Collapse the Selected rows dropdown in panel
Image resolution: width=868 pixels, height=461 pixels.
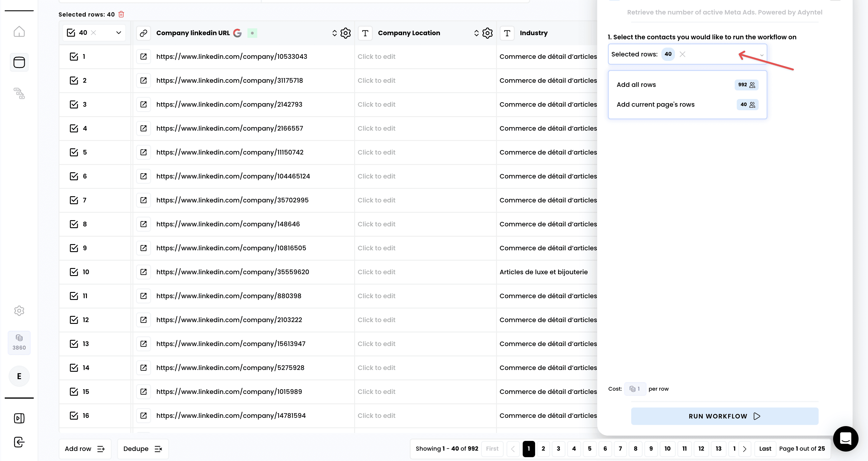coord(762,55)
